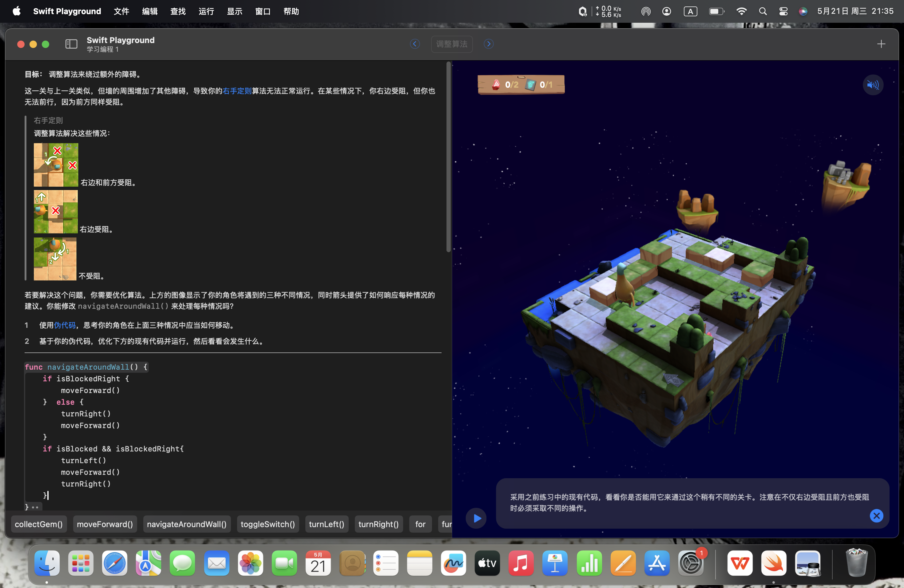The width and height of the screenshot is (904, 588).
Task: Open the Swift Playground app menu
Action: click(x=67, y=11)
